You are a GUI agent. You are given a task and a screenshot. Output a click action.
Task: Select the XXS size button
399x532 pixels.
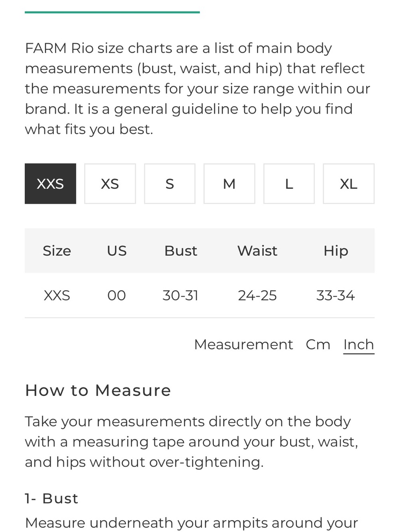click(50, 184)
